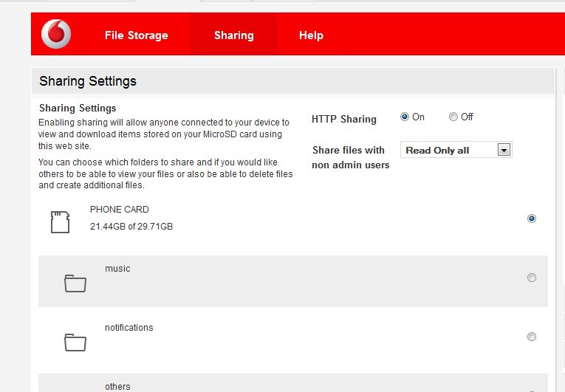Click the 21.44GB of 29.71GB storage text
This screenshot has width=565, height=392.
pos(131,227)
